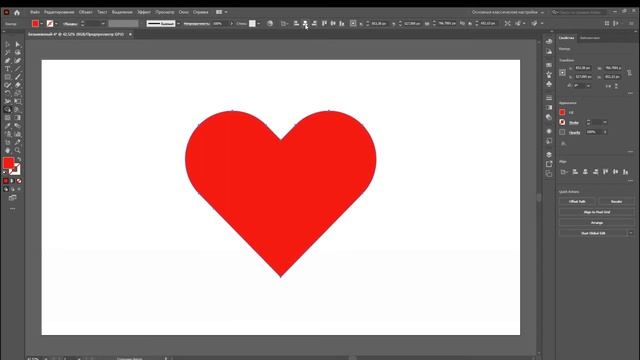Viewport: 640px width, 360px height.
Task: Open fill color dropdown in control bar
Action: click(x=42, y=24)
